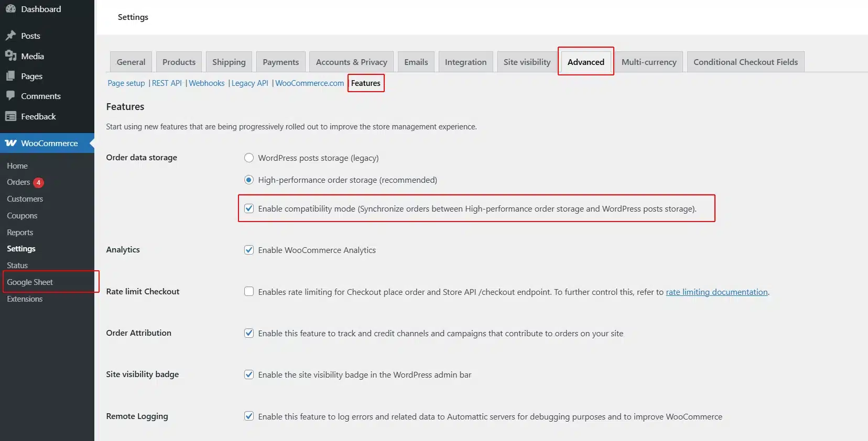The width and height of the screenshot is (868, 441).
Task: Open the REST API sub-section link
Action: pos(167,83)
